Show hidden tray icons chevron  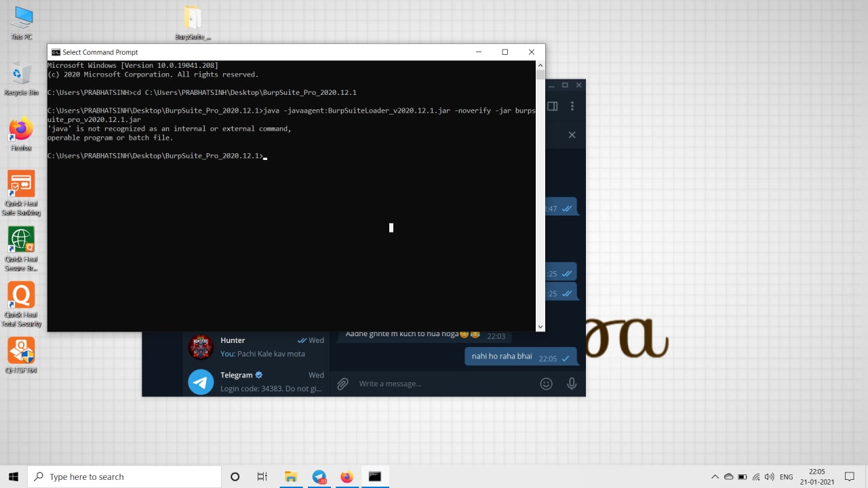click(715, 476)
